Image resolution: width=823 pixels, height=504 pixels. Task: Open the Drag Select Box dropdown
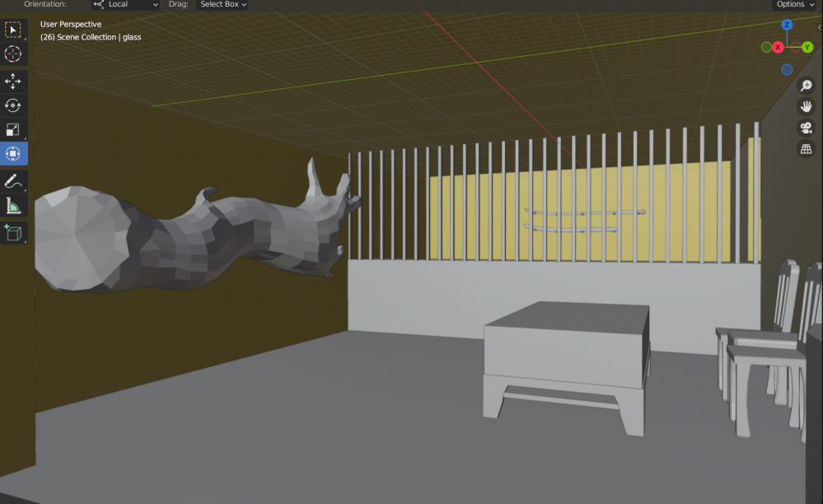(x=222, y=4)
